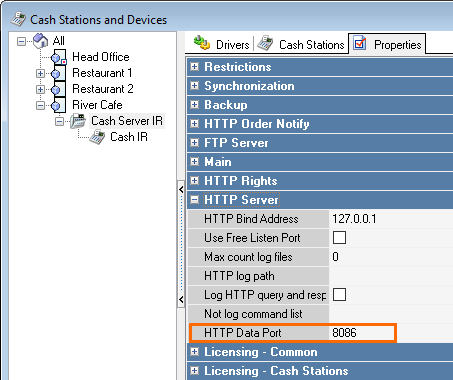Click the Not log command list value field
Viewport: 453px width, 380px height.
[x=391, y=314]
